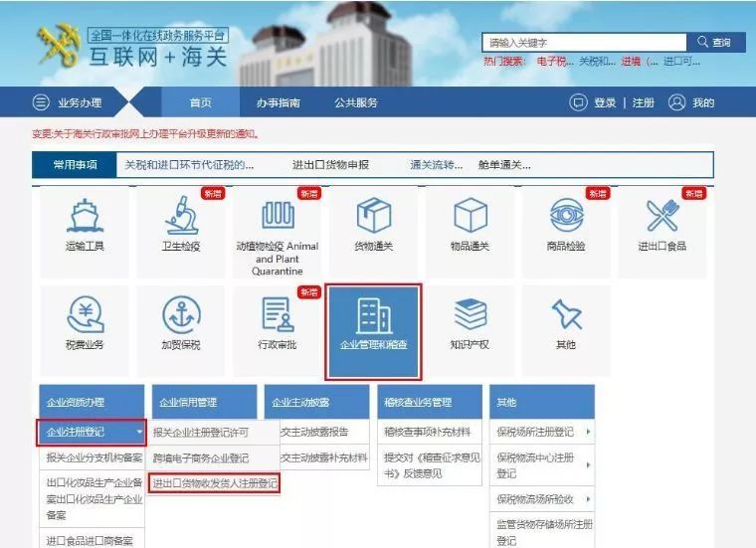Switch to the 办事指南 tab
The image size is (756, 548).
pyautogui.click(x=278, y=102)
